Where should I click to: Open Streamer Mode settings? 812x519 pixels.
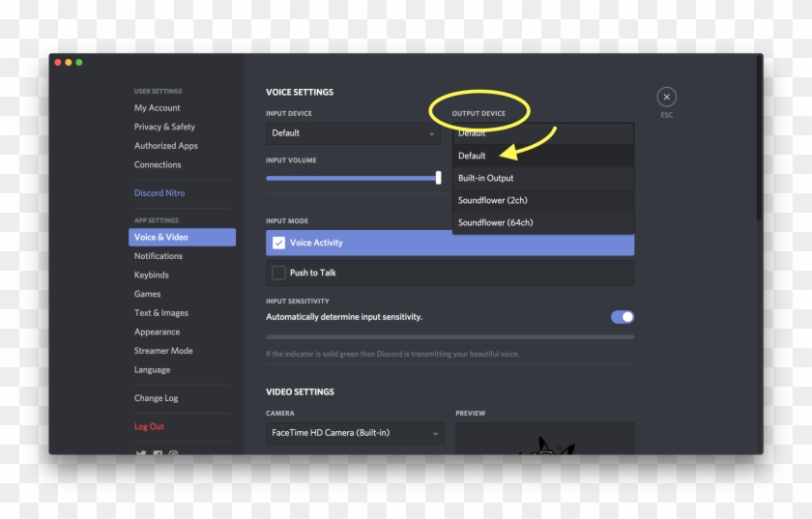(163, 351)
